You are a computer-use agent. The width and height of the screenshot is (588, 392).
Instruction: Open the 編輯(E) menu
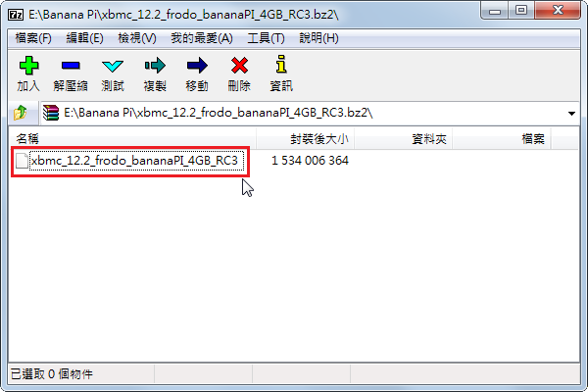click(x=84, y=38)
